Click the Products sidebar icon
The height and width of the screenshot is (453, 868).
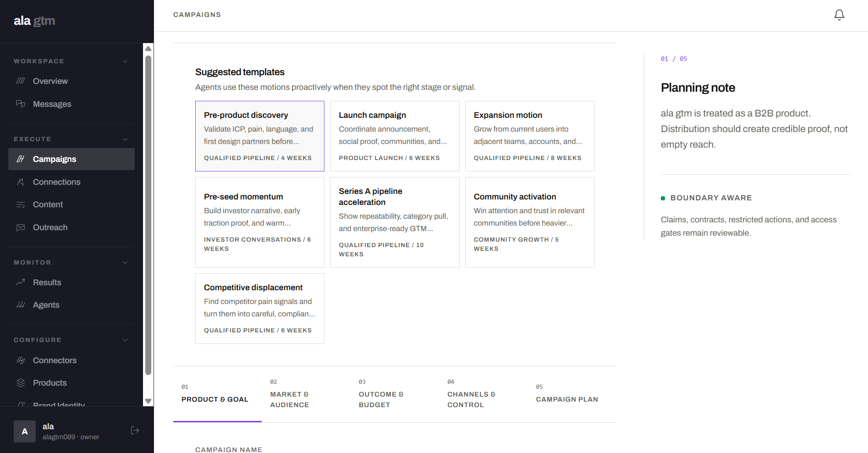[x=21, y=383]
